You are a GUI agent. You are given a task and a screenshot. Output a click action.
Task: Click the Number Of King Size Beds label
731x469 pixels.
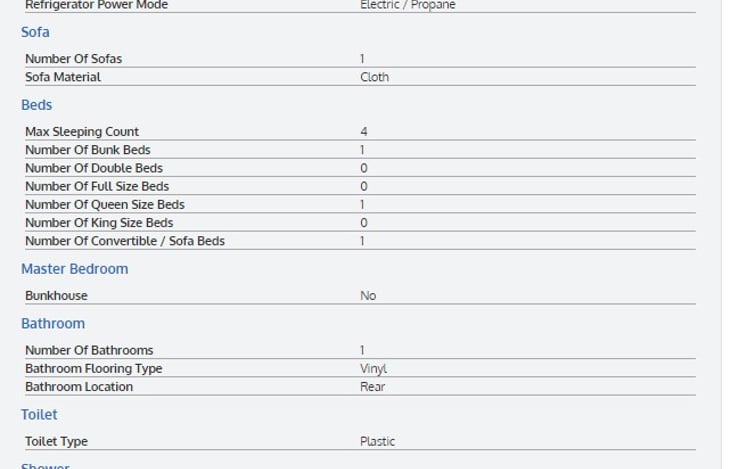click(x=99, y=223)
